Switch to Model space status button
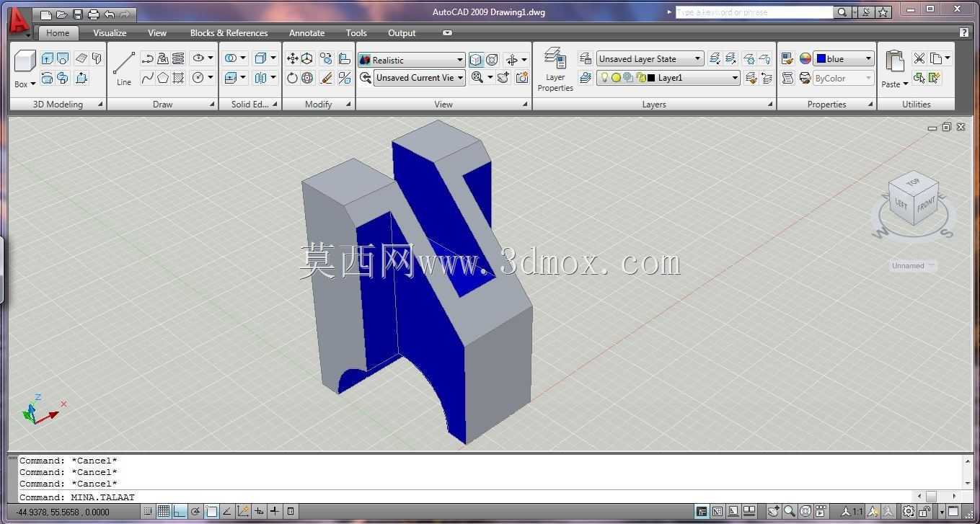Screen dimensions: 980x524 coord(702,512)
